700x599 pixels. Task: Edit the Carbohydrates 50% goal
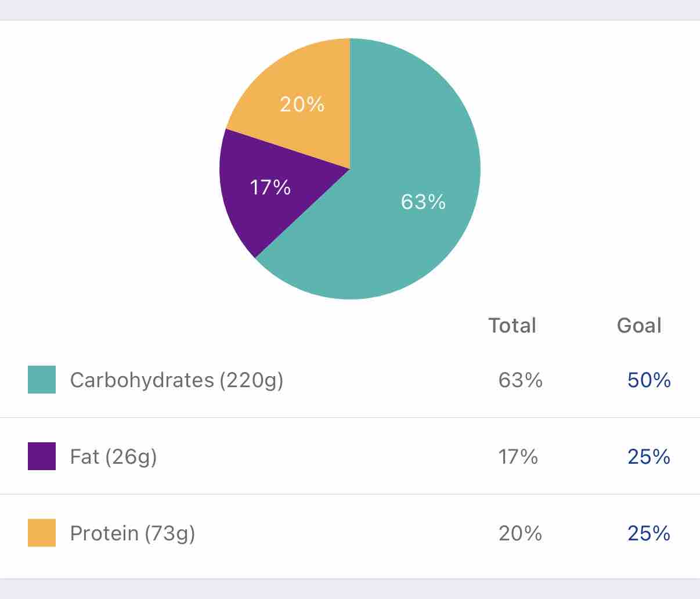click(x=649, y=380)
